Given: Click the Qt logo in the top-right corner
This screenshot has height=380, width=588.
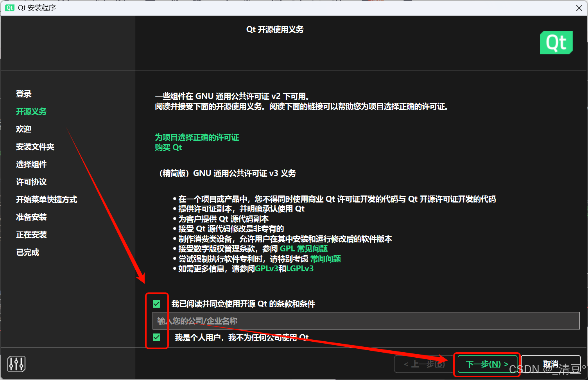Looking at the screenshot, I should [x=556, y=42].
